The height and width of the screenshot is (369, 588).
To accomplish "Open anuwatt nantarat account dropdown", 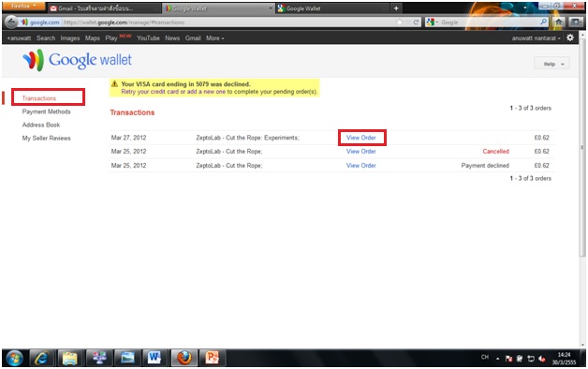I will tap(537, 37).
